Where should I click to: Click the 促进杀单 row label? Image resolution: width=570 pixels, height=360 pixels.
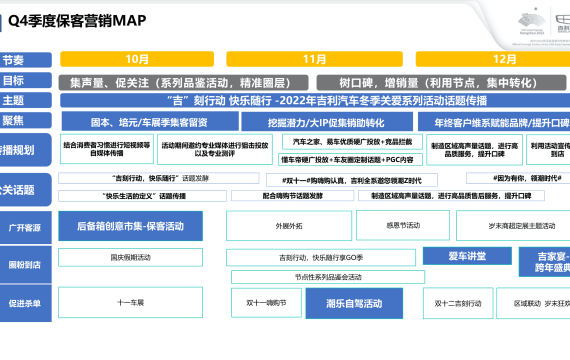pyautogui.click(x=25, y=303)
